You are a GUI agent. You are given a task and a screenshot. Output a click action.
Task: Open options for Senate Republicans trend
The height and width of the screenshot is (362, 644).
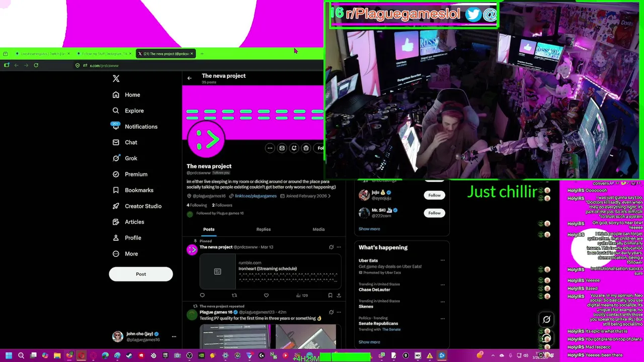pos(443,318)
